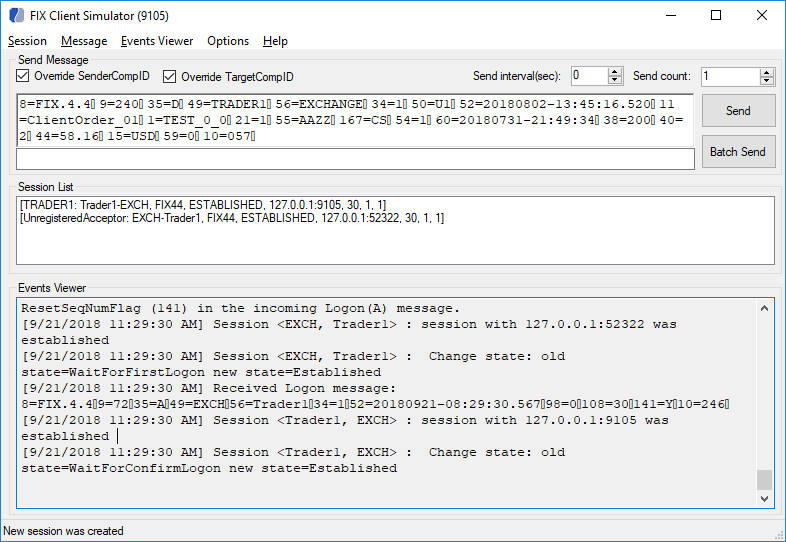Image resolution: width=786 pixels, height=542 pixels.
Task: Toggle Override SenderCompID checkbox
Action: (x=23, y=77)
